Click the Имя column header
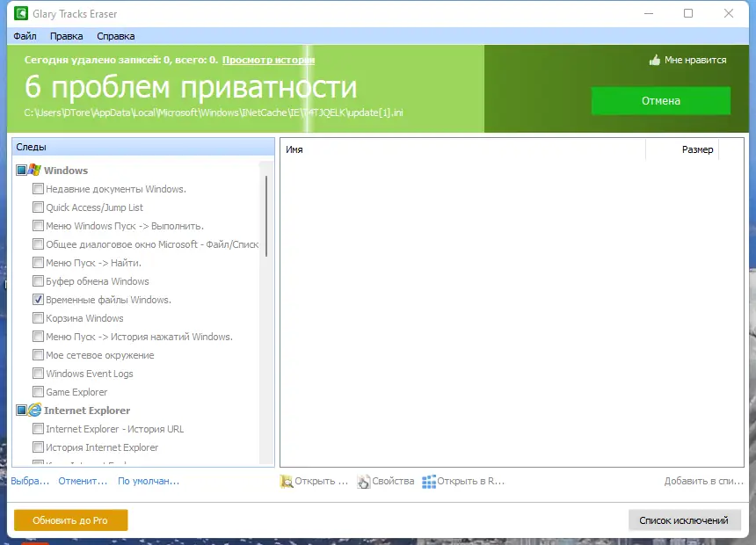This screenshot has height=545, width=756. pyautogui.click(x=463, y=149)
